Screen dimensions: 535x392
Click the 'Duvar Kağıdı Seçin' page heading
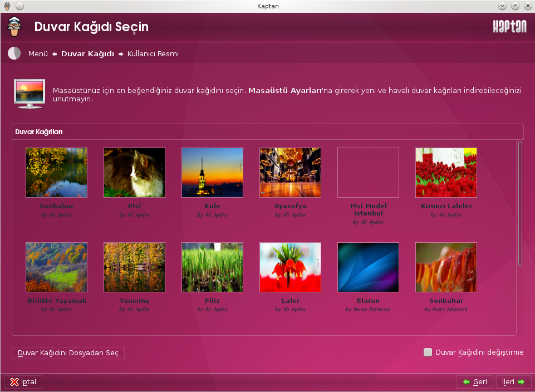point(91,27)
